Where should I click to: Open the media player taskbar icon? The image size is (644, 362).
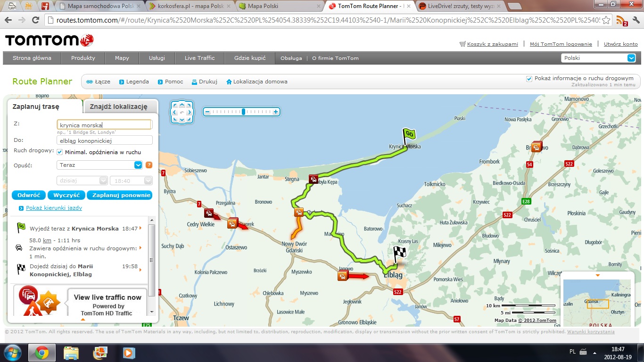pyautogui.click(x=128, y=353)
